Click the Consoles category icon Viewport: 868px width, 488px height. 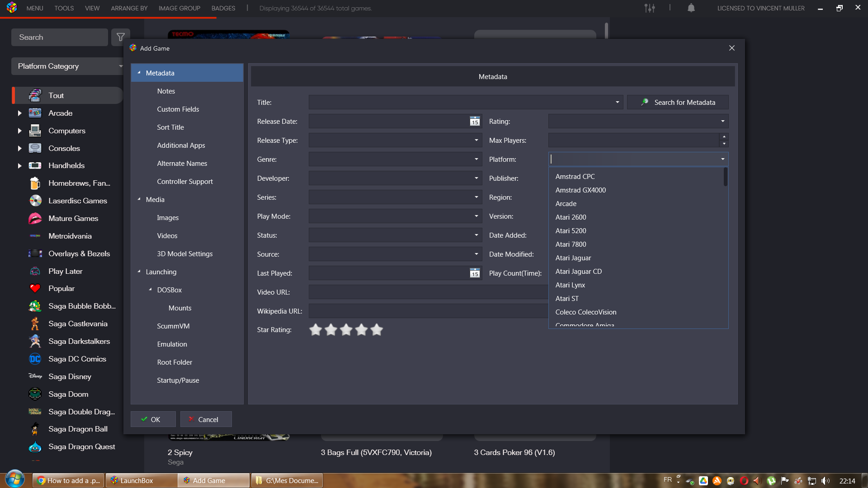(x=35, y=148)
